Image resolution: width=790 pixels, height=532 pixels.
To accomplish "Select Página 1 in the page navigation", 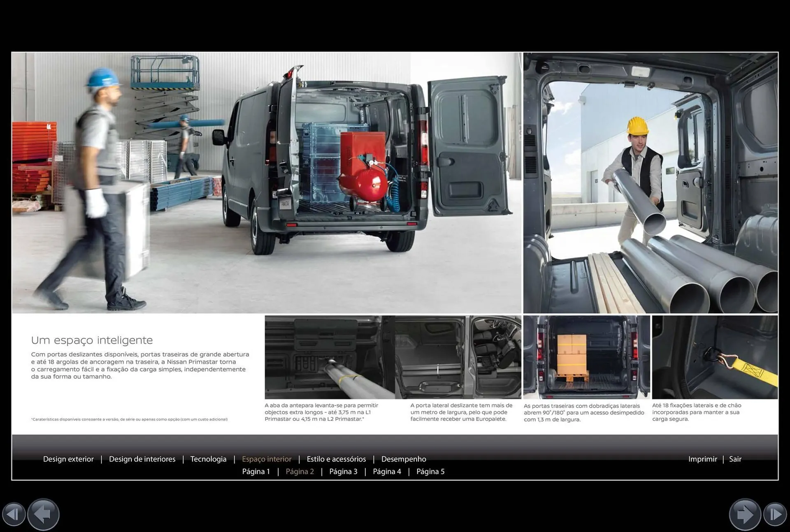I will coord(256,471).
